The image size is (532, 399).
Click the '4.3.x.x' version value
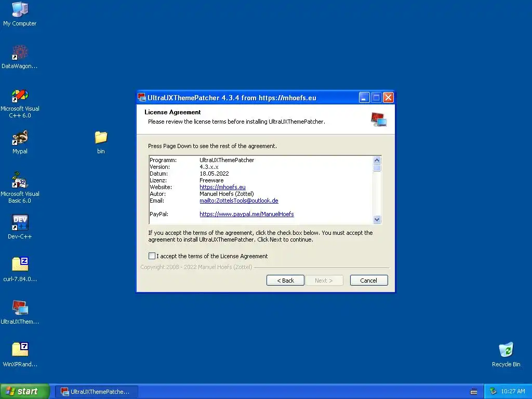209,167
